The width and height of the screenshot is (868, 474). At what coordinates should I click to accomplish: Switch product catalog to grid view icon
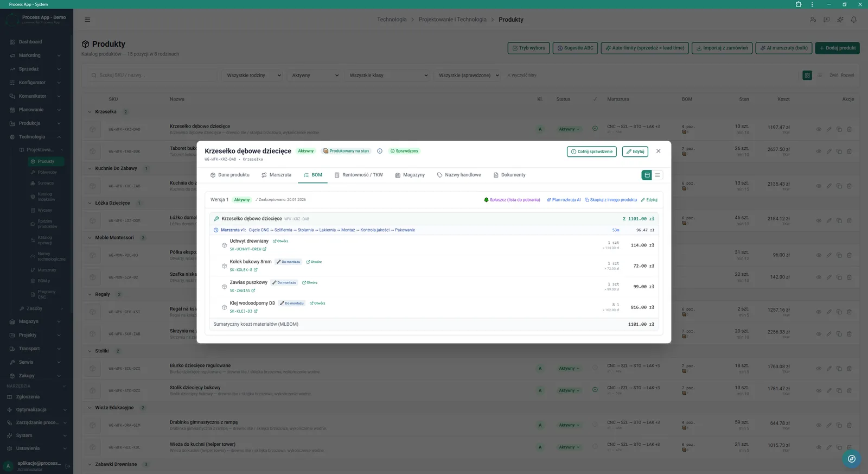point(807,75)
